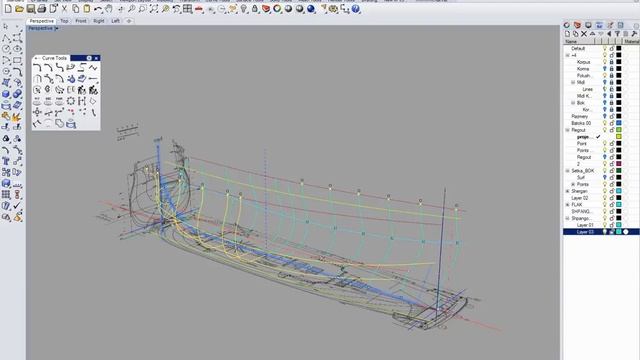
Task: Close the Curve Tools floating palette
Action: tap(96, 58)
